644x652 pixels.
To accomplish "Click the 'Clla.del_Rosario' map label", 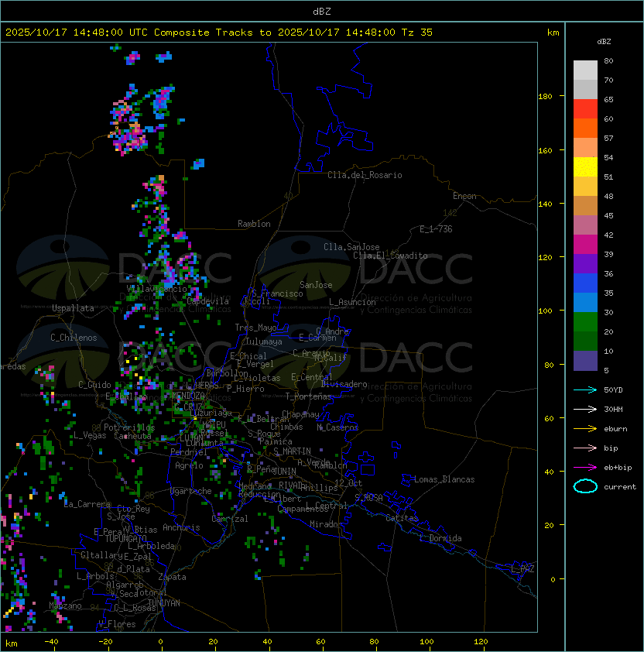I will click(365, 175).
